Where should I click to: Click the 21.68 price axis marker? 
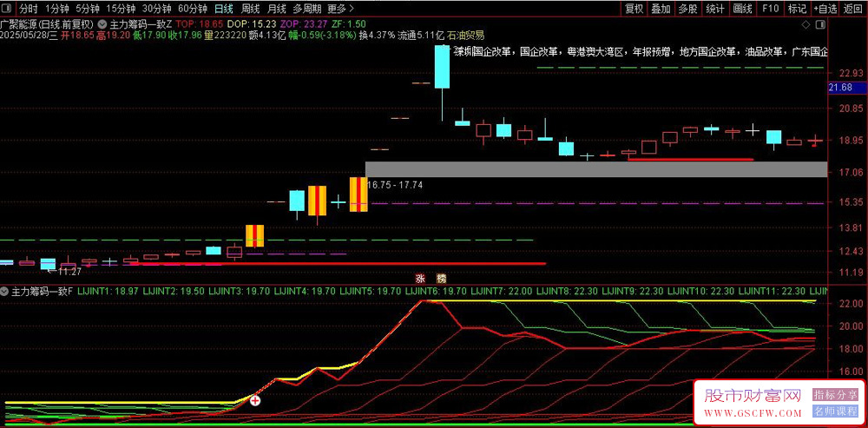tap(840, 88)
